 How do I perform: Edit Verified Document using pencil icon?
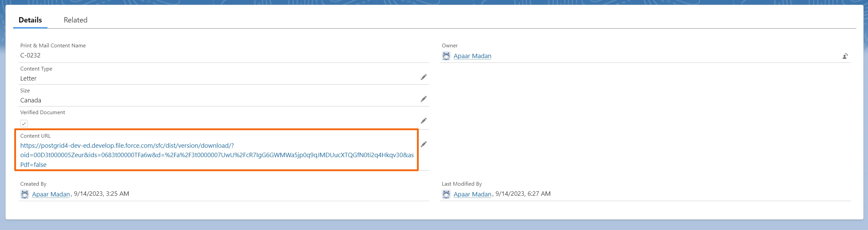click(x=424, y=121)
